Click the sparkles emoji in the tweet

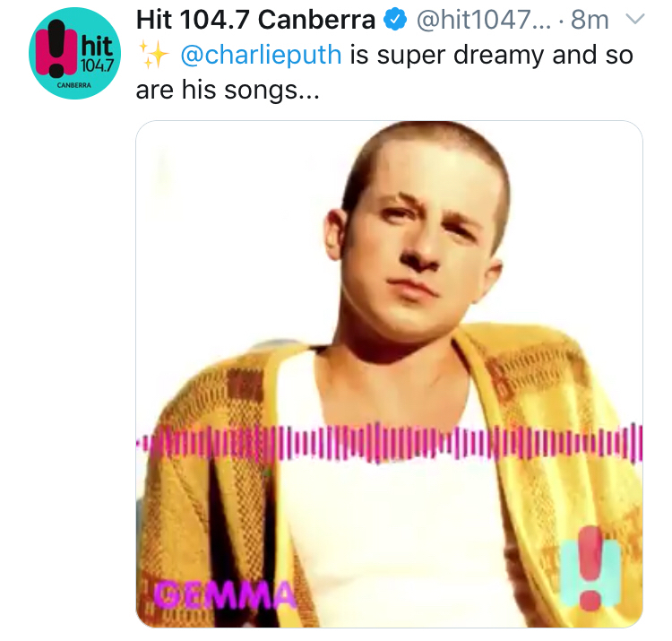[154, 55]
